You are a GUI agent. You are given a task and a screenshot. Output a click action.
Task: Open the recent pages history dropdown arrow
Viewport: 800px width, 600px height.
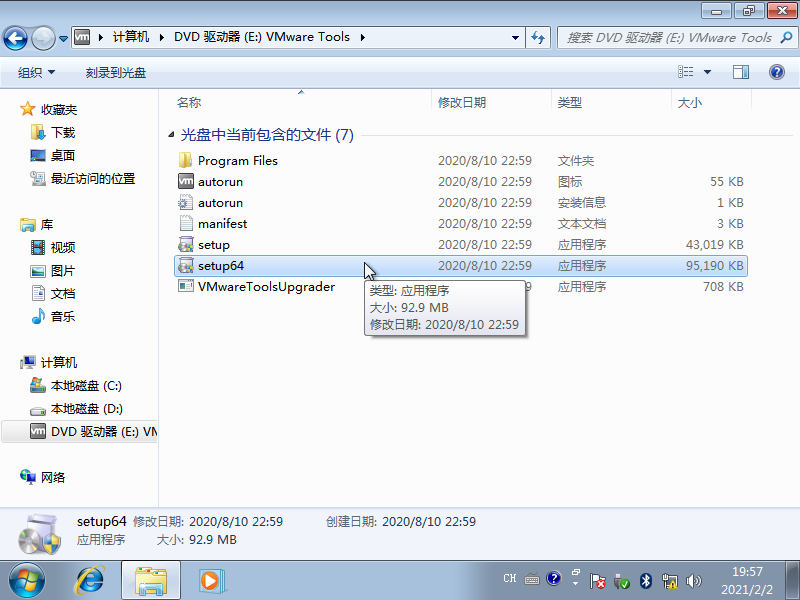[63, 38]
